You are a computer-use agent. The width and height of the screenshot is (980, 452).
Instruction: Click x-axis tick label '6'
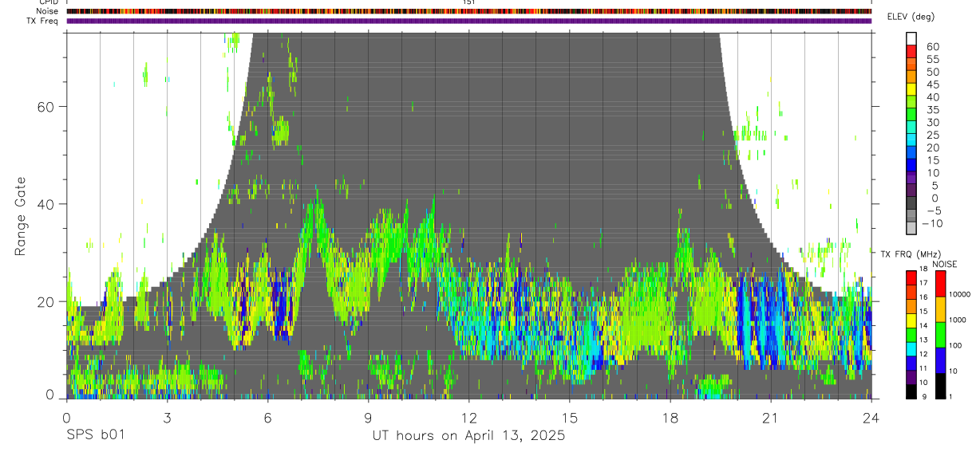(267, 418)
